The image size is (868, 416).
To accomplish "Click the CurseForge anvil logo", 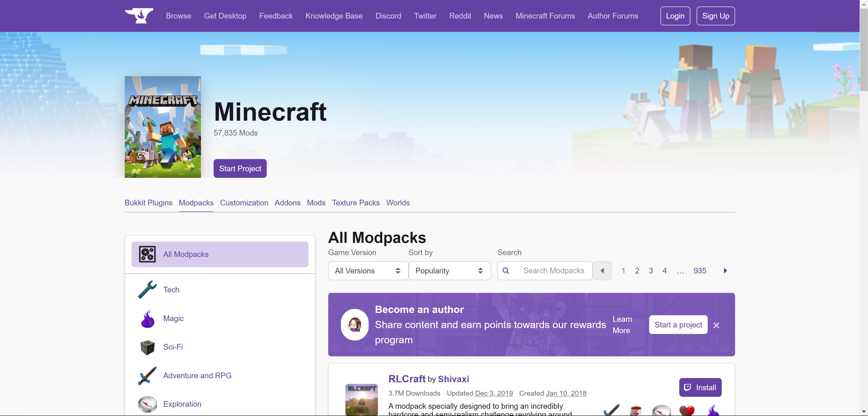I will click(139, 16).
